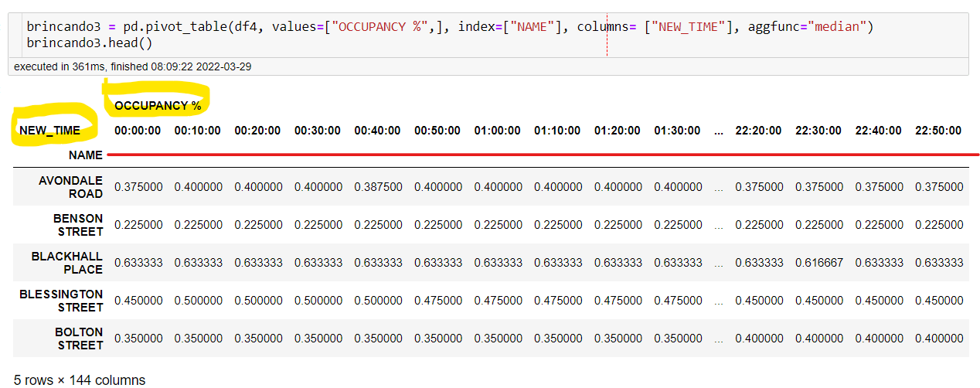Select the 01:20:00 column header
The width and height of the screenshot is (980, 388).
tap(618, 131)
